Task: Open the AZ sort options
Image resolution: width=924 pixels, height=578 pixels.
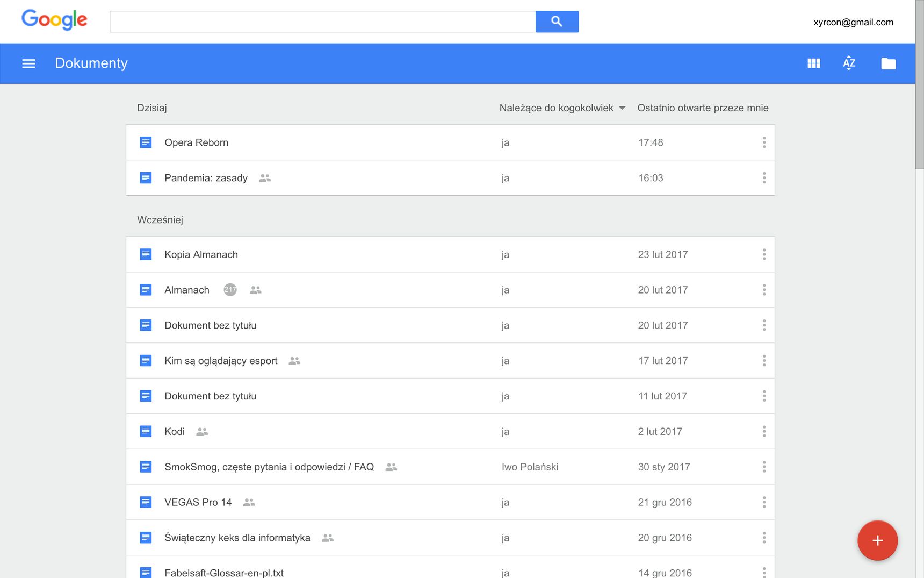Action: pyautogui.click(x=849, y=63)
